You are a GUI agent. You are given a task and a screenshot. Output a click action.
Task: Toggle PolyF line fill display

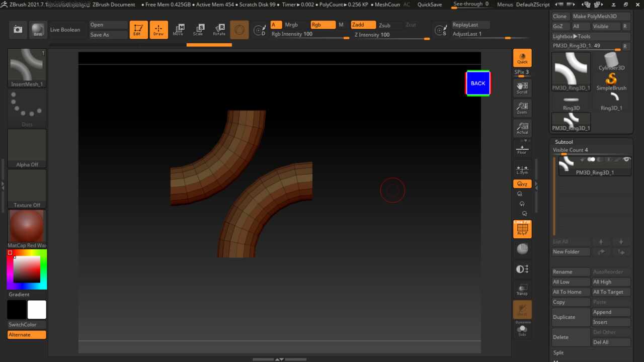tap(522, 229)
